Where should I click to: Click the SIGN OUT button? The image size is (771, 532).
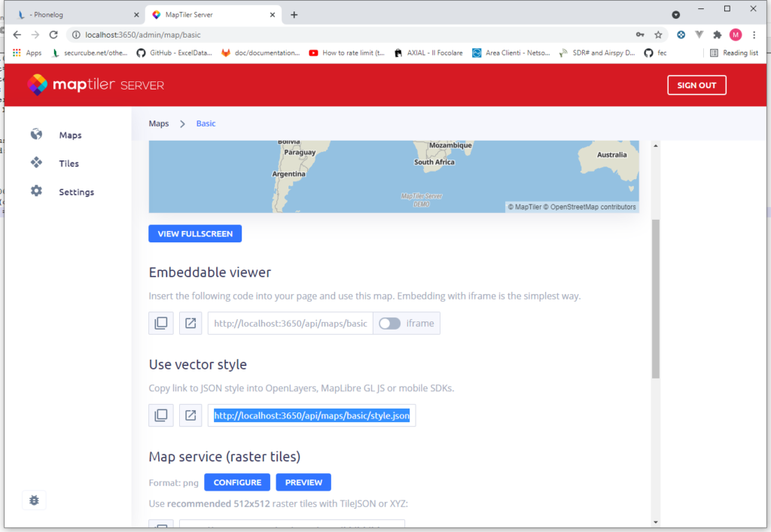click(x=696, y=84)
